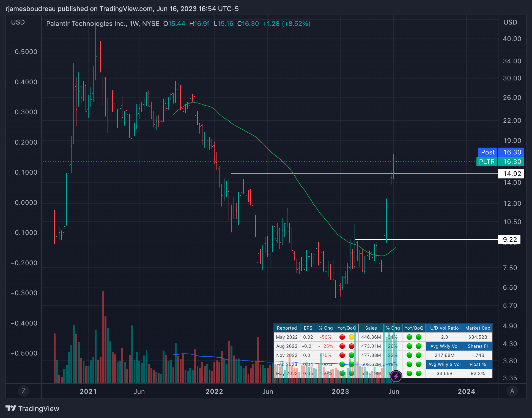Click the green PLTR 16.30 price label
The width and height of the screenshot is (532, 418).
point(500,162)
